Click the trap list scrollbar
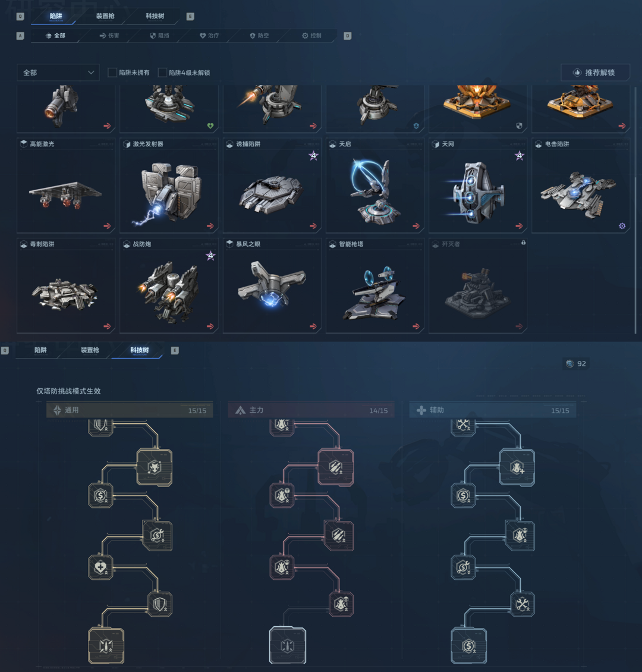The image size is (642, 672). [635, 209]
